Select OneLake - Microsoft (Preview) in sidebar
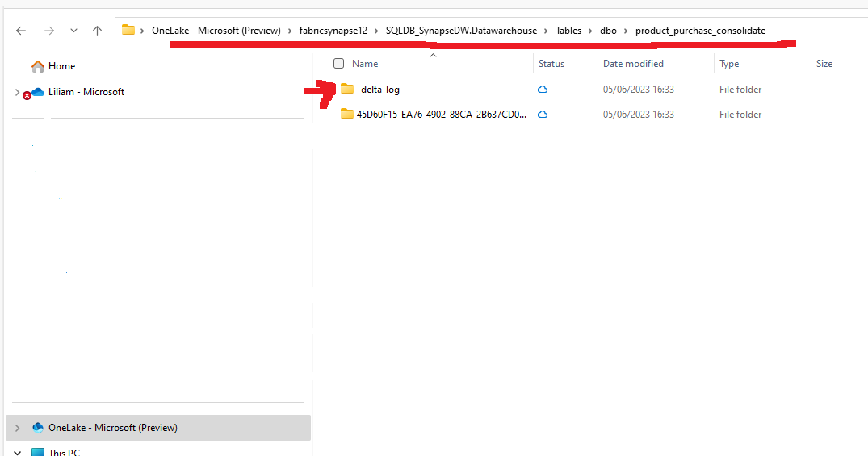This screenshot has width=868, height=456. 113,428
